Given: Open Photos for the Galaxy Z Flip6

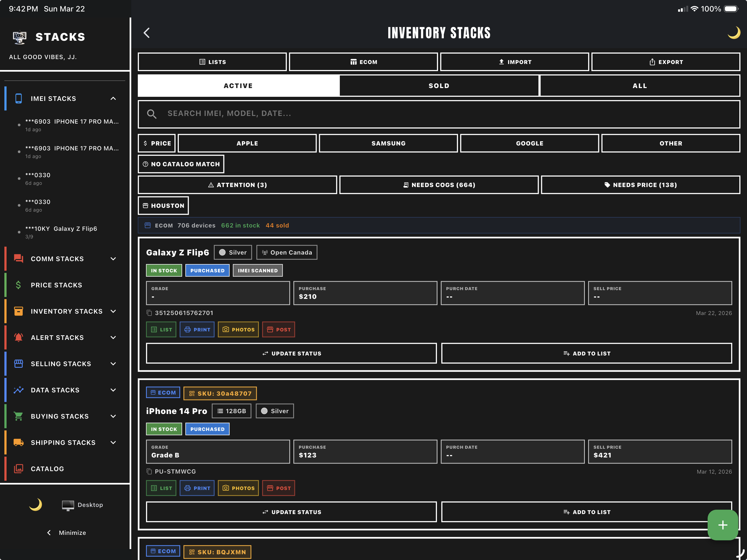Looking at the screenshot, I should (x=238, y=329).
